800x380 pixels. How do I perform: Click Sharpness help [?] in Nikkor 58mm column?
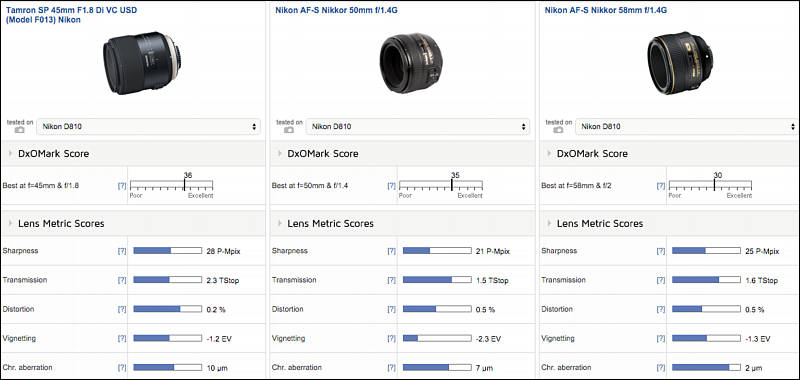660,251
